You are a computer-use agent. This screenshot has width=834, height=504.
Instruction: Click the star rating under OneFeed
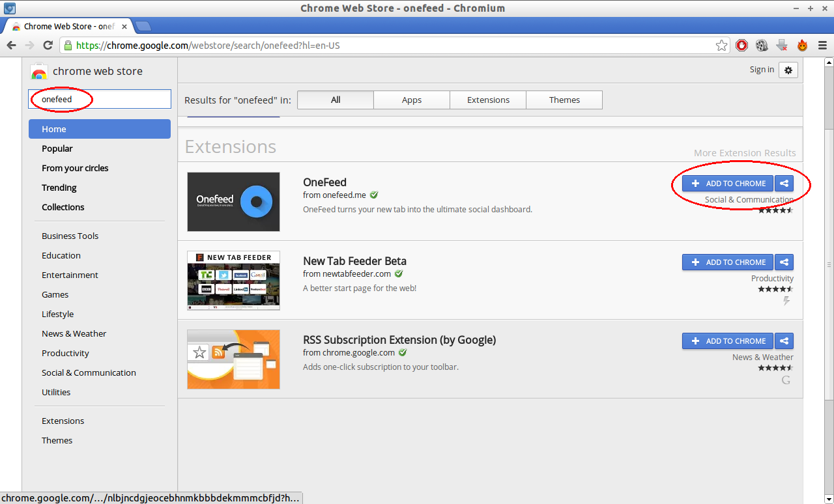tap(775, 210)
